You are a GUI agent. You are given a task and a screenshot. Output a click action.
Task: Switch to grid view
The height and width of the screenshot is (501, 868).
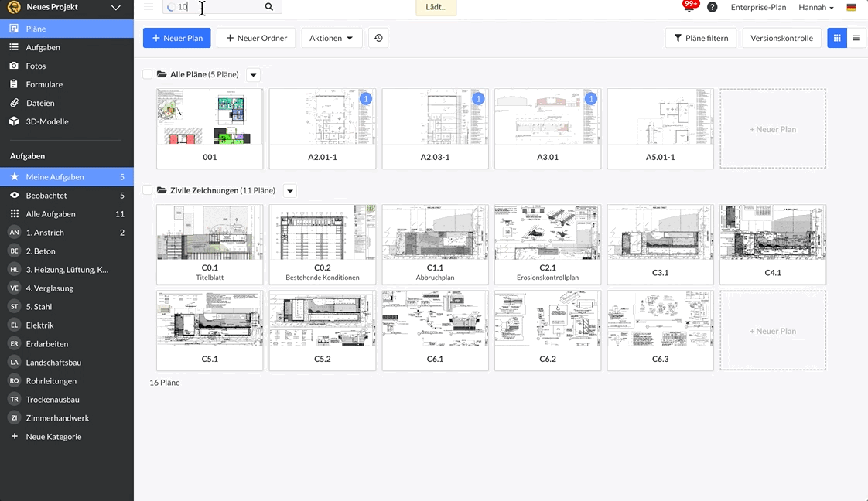coord(837,38)
